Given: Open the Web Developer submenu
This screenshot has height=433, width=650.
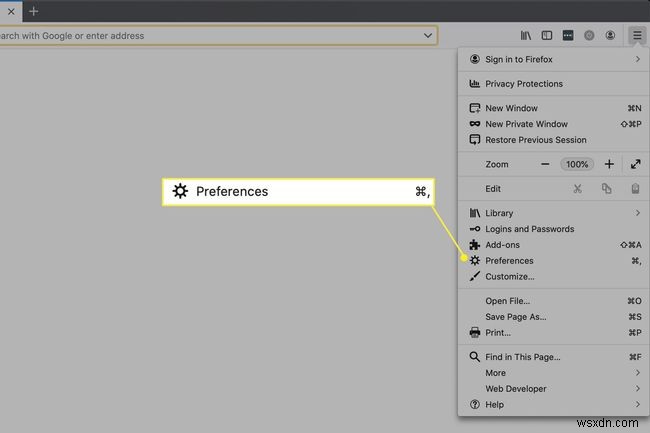Looking at the screenshot, I should point(554,389).
